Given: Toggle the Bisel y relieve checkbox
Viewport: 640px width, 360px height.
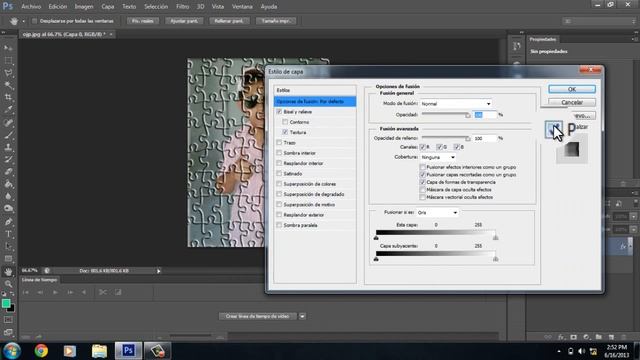Looking at the screenshot, I should click(x=279, y=111).
